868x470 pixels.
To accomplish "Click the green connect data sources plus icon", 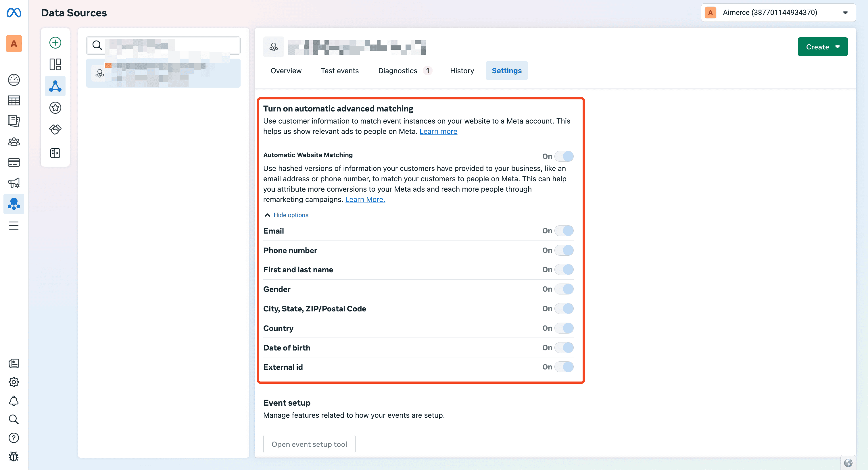I will [55, 43].
